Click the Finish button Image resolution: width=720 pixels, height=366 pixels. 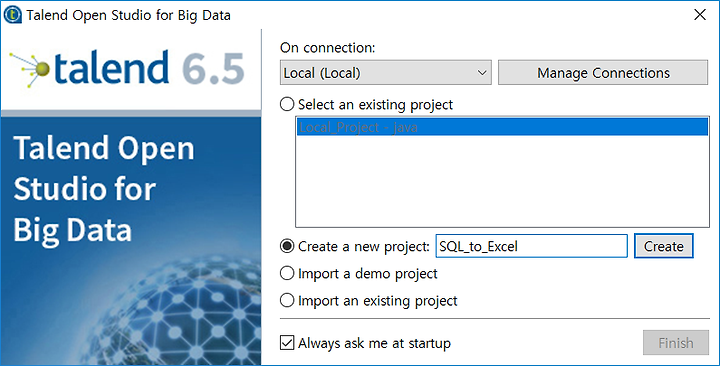click(675, 343)
